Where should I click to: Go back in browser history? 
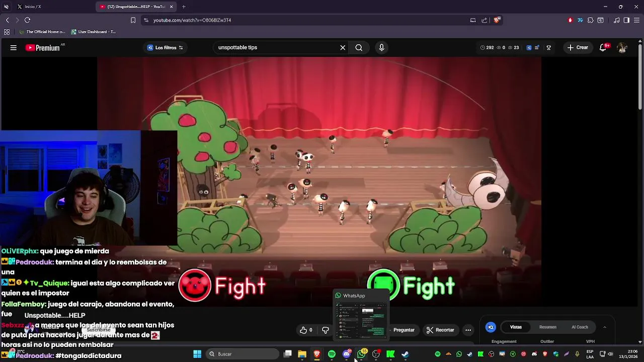[7, 20]
